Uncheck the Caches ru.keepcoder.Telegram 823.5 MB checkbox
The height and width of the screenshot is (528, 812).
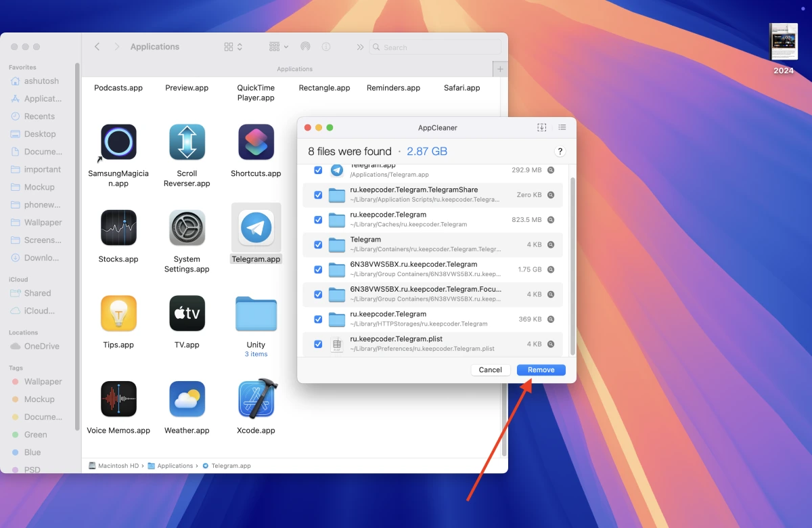[x=318, y=220]
